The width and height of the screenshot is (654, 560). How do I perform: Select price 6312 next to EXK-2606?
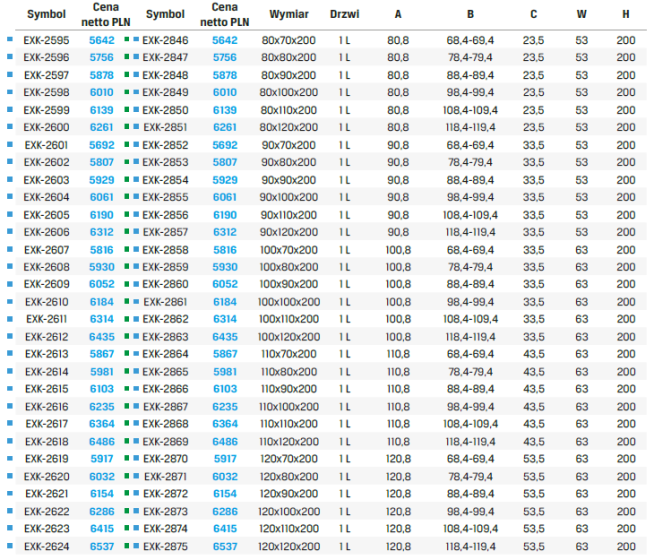[102, 232]
